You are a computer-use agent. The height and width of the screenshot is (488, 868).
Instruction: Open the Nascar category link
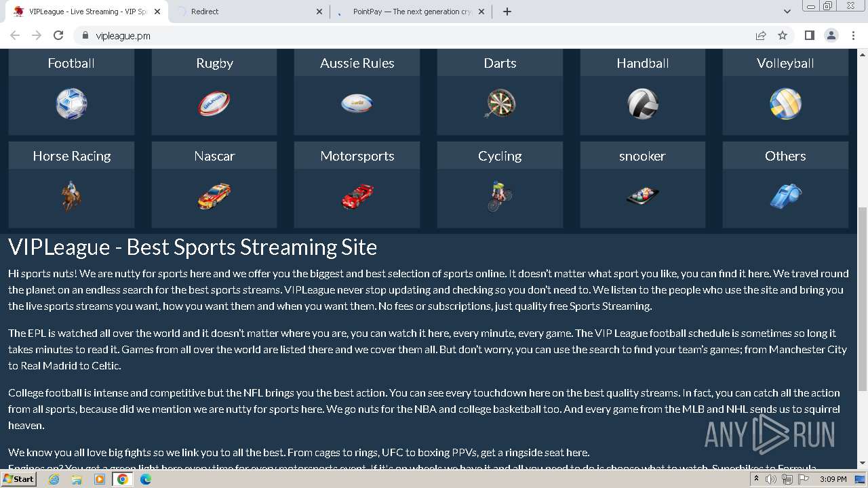click(214, 156)
